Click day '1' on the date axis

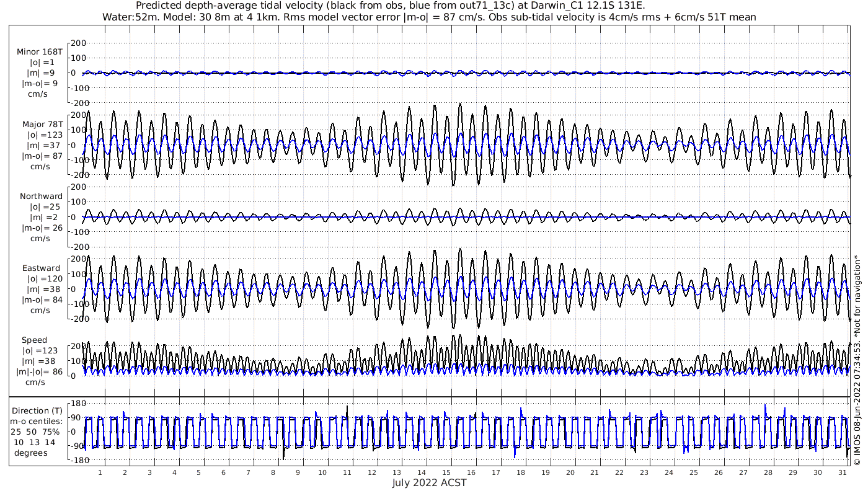tap(100, 472)
